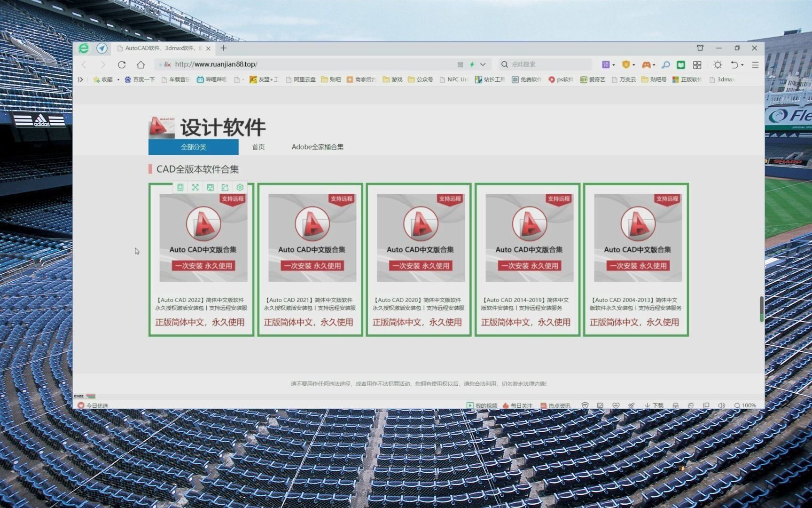Click the 点此搜索 search box
The height and width of the screenshot is (508, 812).
click(545, 64)
